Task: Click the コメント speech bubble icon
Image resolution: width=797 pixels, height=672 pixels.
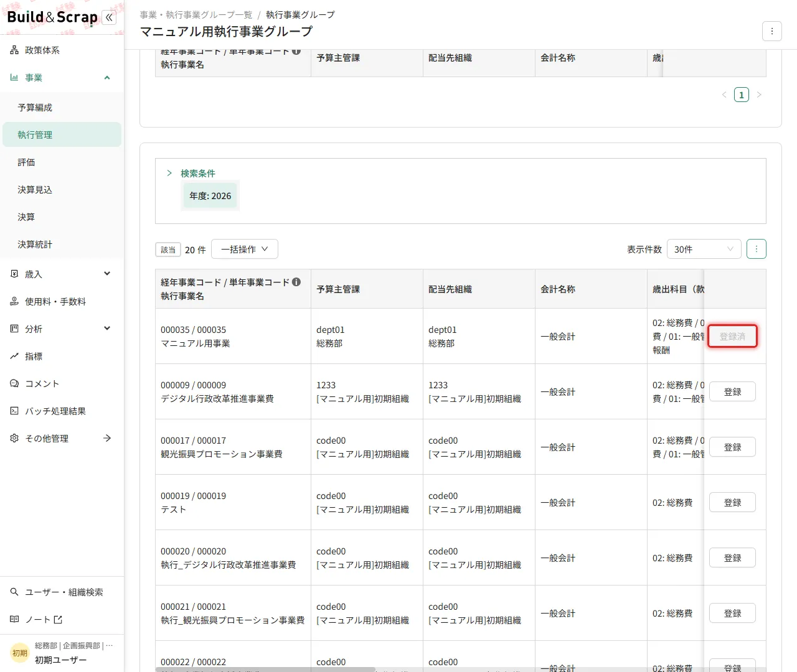Action: (14, 384)
